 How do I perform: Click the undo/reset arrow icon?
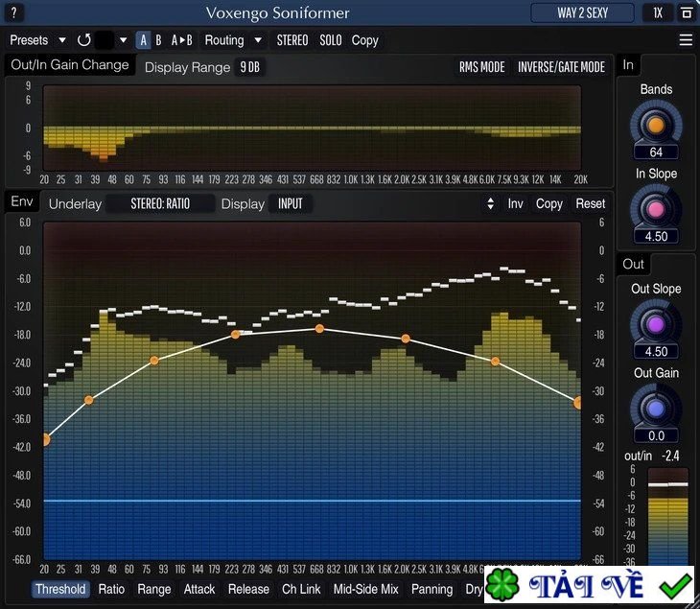(84, 40)
